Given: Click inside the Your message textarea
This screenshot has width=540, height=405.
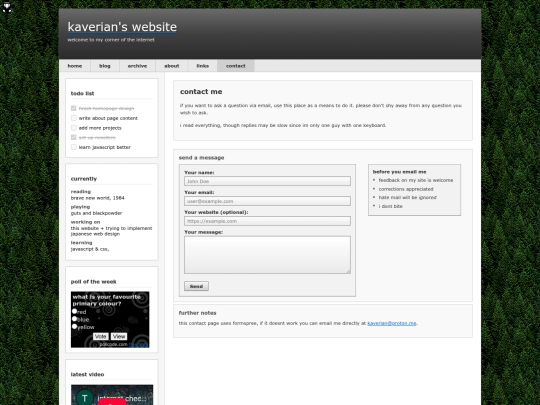Looking at the screenshot, I should tap(267, 255).
